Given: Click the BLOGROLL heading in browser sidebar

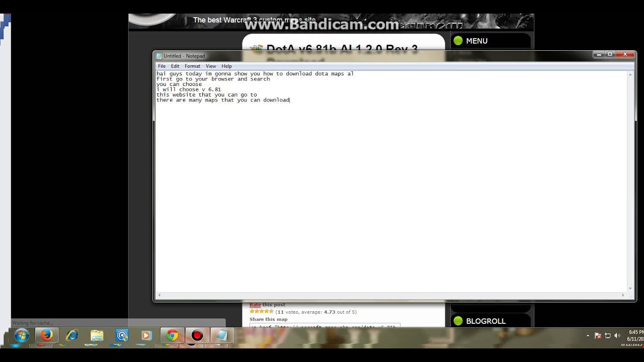Looking at the screenshot, I should tap(486, 321).
